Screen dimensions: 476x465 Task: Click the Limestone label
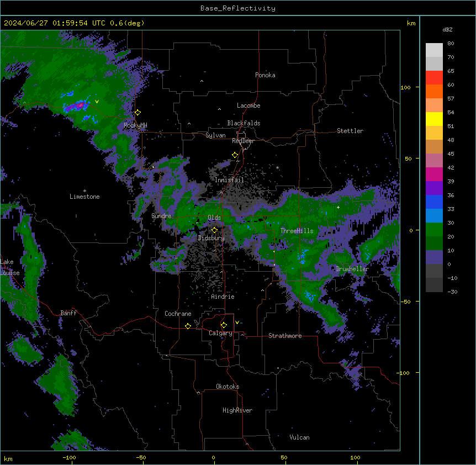click(x=84, y=197)
